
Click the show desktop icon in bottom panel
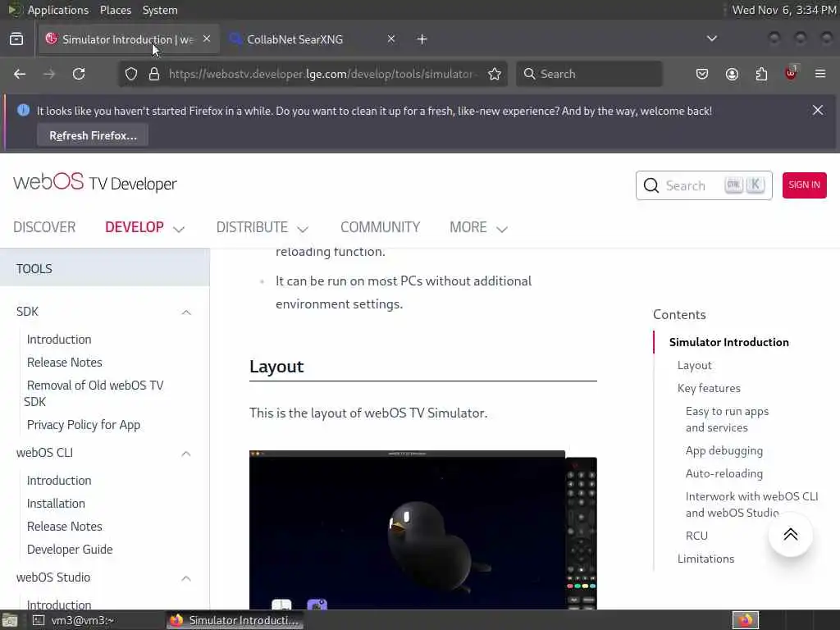pyautogui.click(x=10, y=620)
